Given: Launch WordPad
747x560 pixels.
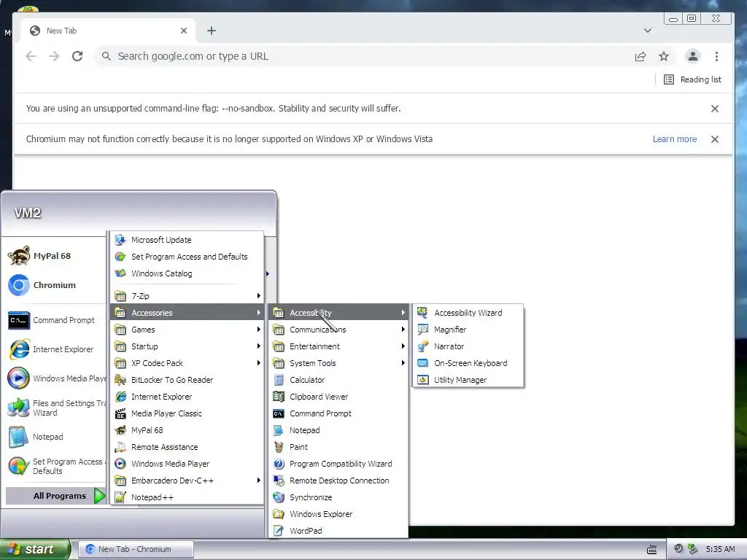Looking at the screenshot, I should pos(338,531).
